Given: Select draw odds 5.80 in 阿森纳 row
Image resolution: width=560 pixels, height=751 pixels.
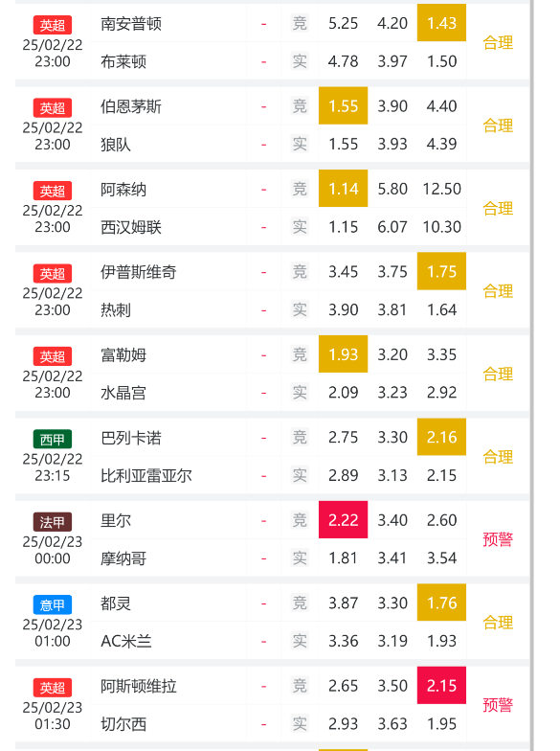Looking at the screenshot, I should pyautogui.click(x=392, y=189).
